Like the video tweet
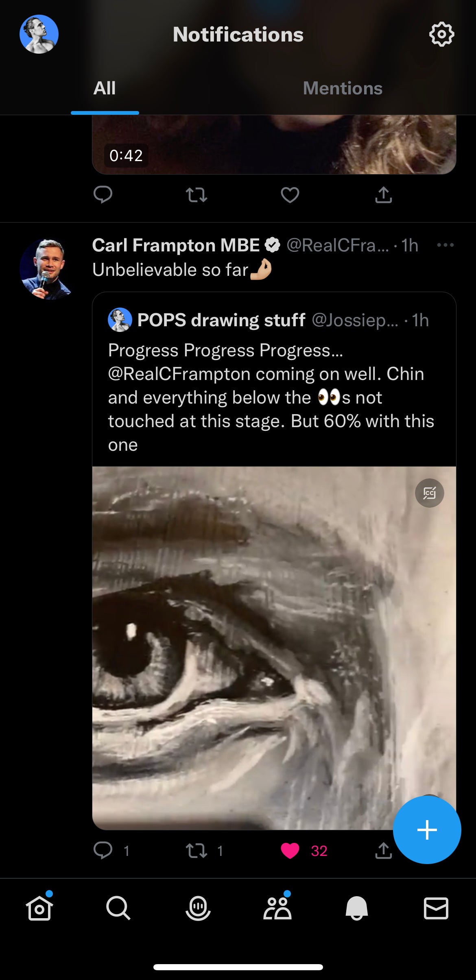This screenshot has height=980, width=476. pyautogui.click(x=290, y=195)
